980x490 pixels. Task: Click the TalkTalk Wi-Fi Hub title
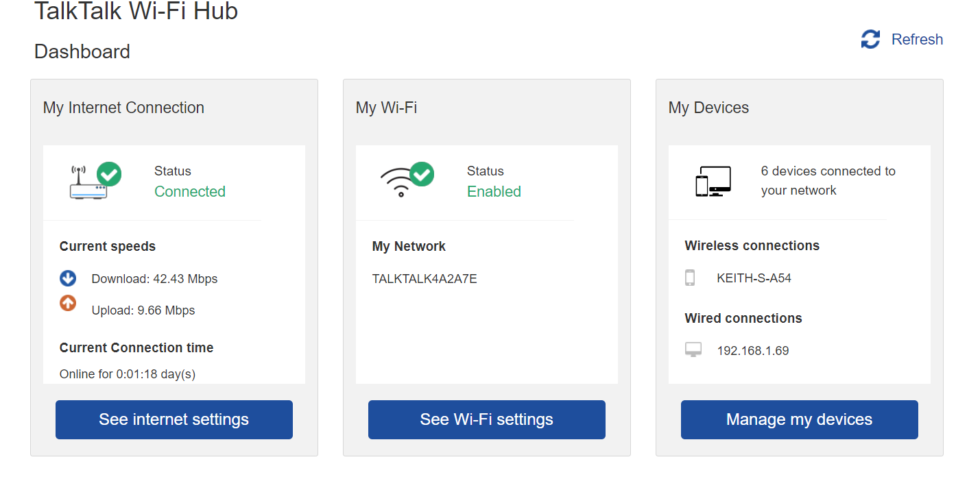click(x=136, y=12)
